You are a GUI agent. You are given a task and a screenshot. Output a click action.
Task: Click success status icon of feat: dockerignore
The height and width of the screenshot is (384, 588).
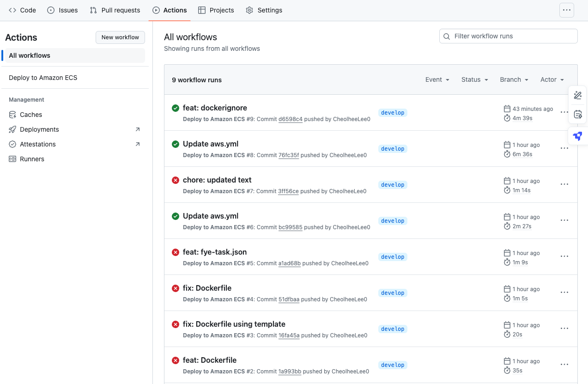pyautogui.click(x=176, y=108)
